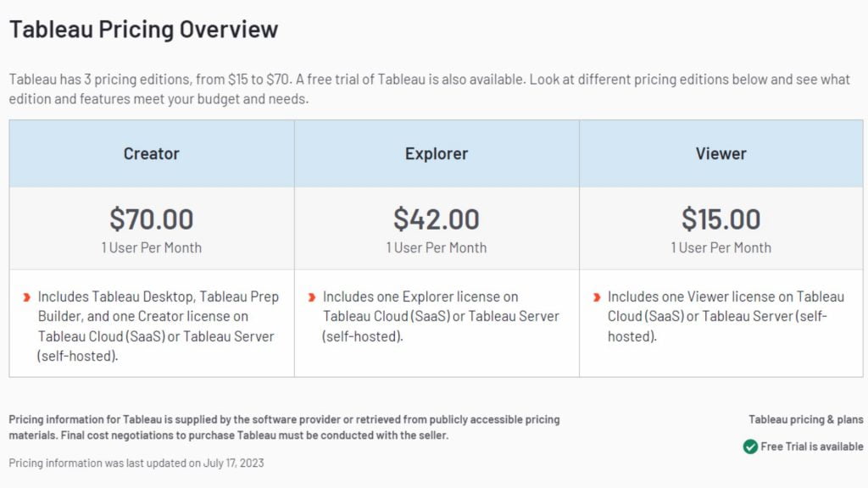Click the $70.00 Creator price

[x=151, y=219]
